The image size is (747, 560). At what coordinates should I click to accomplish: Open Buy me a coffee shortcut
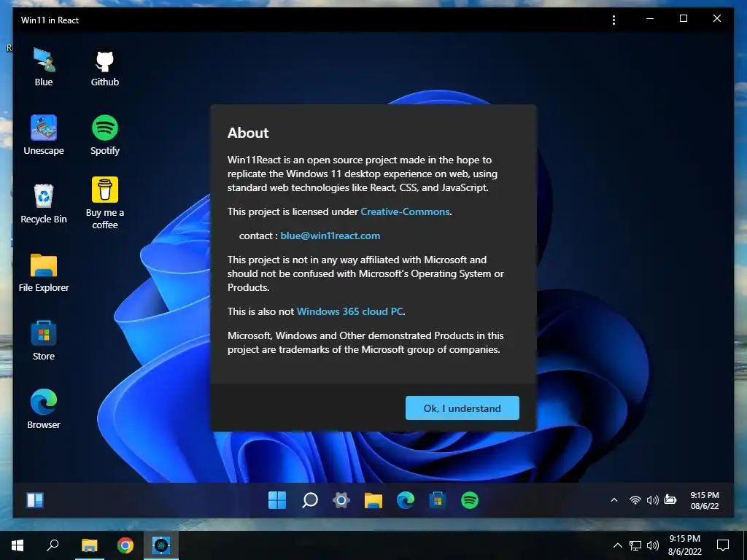point(105,203)
